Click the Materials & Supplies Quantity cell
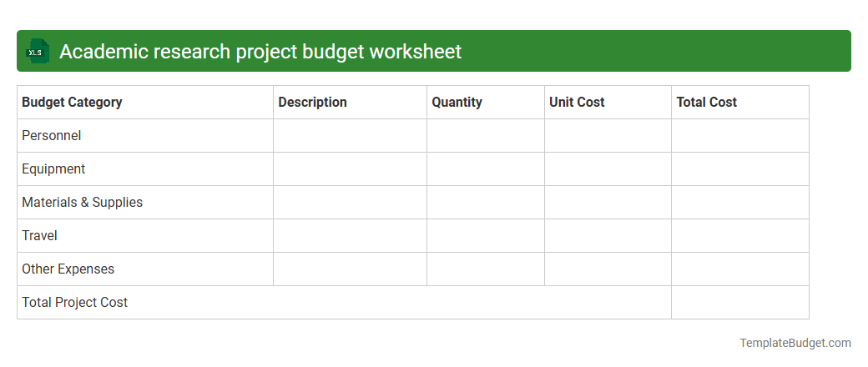The height and width of the screenshot is (367, 868). click(486, 202)
